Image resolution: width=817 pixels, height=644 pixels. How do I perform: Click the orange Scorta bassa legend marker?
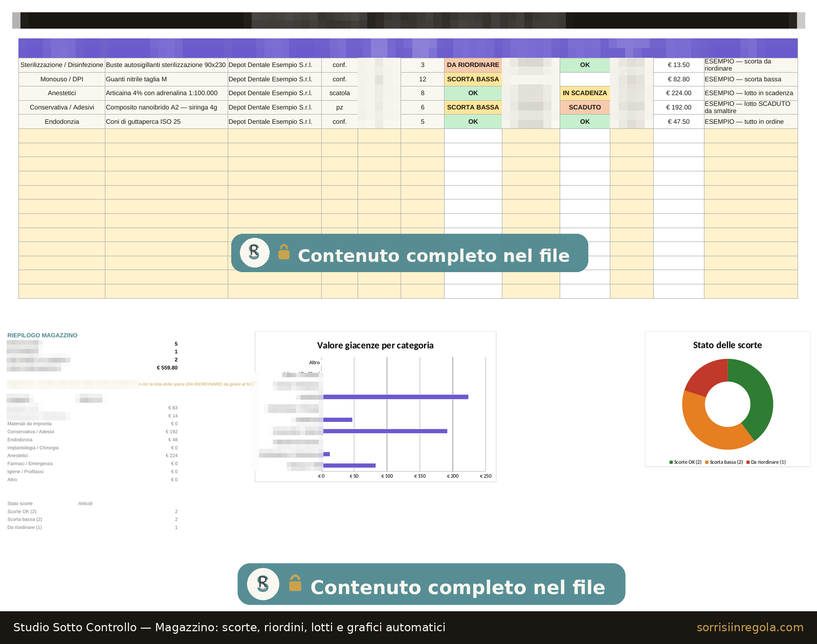tap(706, 462)
